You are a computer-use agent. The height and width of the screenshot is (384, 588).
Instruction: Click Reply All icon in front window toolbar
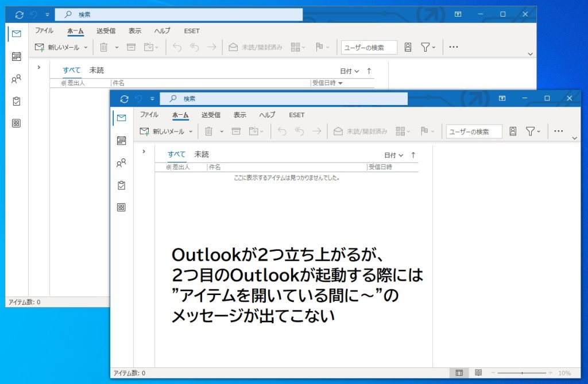click(299, 131)
